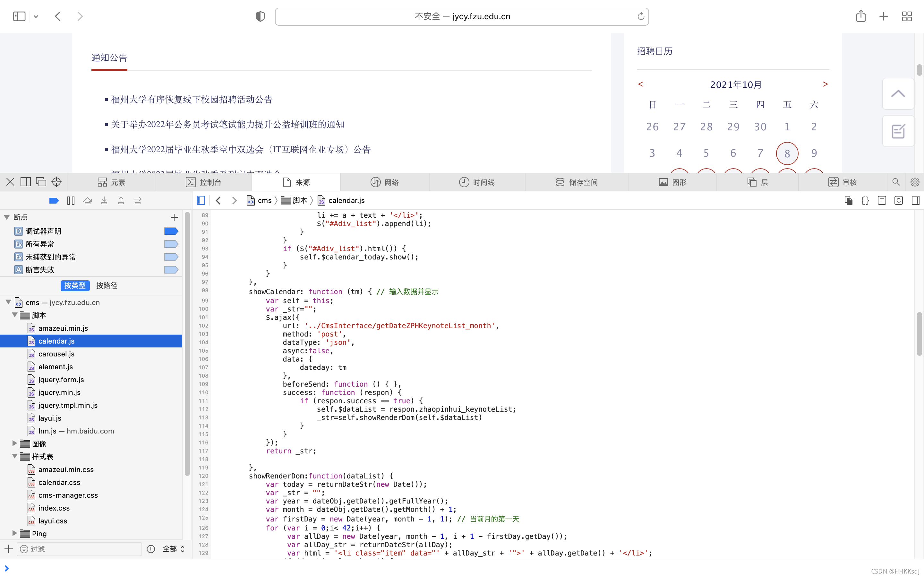Collapse the 断点 section
924x578 pixels.
[7, 217]
